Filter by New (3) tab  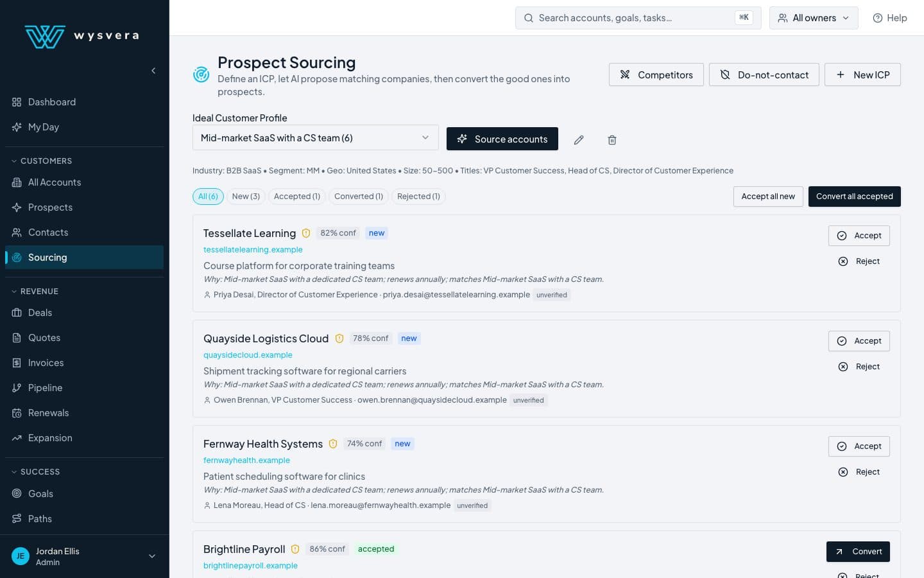(x=246, y=197)
